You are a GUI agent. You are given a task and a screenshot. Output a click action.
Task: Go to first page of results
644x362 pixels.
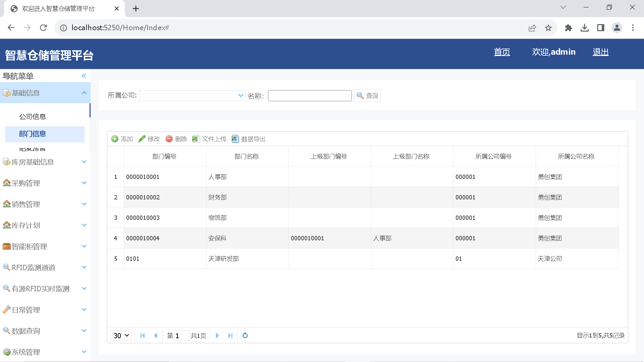point(143,336)
